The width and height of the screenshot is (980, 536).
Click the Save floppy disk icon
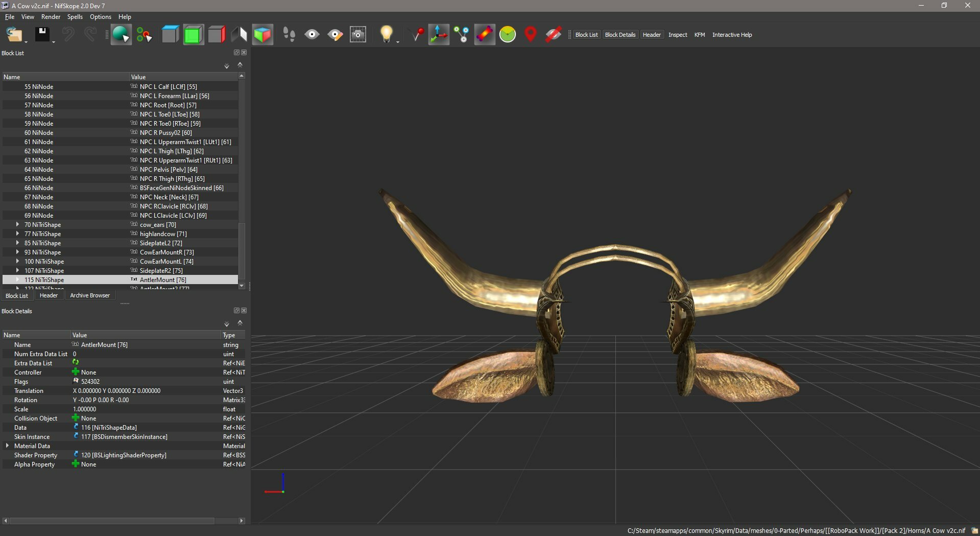point(42,35)
